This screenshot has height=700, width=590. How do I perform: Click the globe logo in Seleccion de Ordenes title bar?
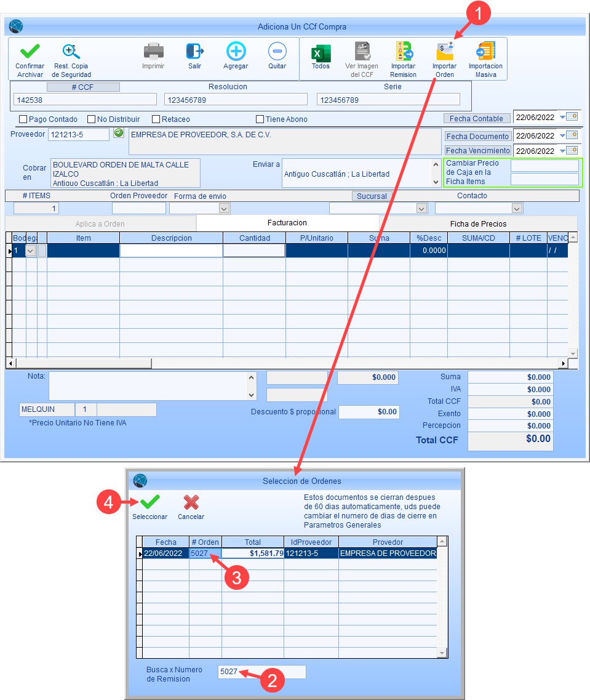140,481
